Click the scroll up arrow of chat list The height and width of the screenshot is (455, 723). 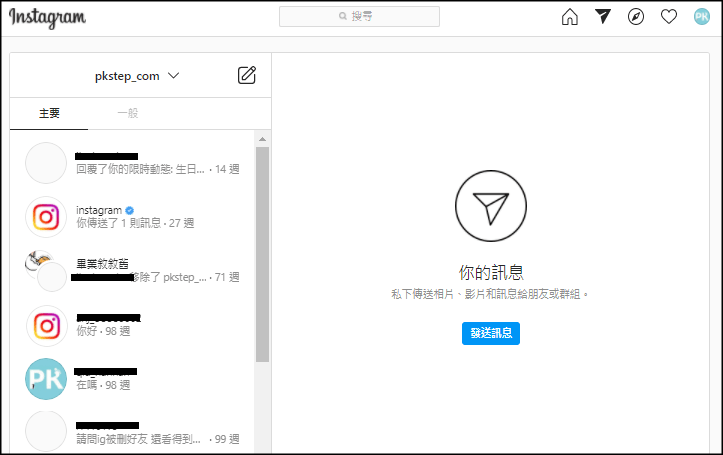pos(262,139)
